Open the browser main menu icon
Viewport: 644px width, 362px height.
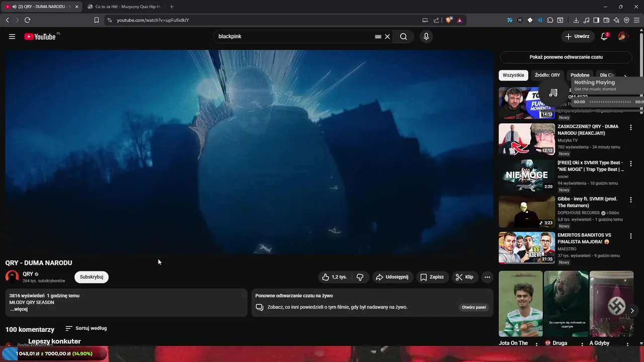pyautogui.click(x=637, y=20)
